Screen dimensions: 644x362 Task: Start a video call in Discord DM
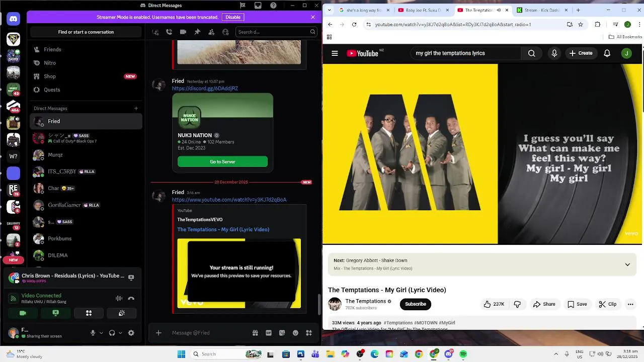click(183, 32)
